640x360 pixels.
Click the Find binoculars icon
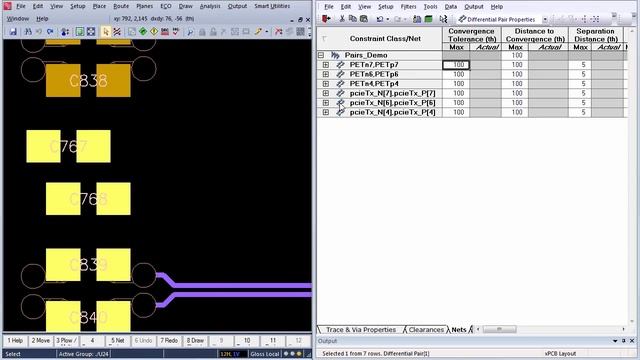coord(28,31)
